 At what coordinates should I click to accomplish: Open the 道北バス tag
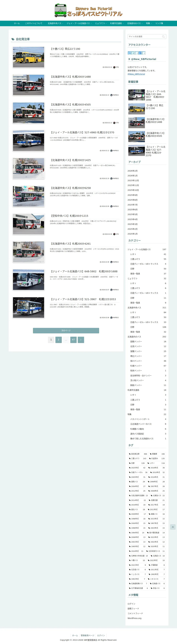pyautogui.click(x=137, y=509)
